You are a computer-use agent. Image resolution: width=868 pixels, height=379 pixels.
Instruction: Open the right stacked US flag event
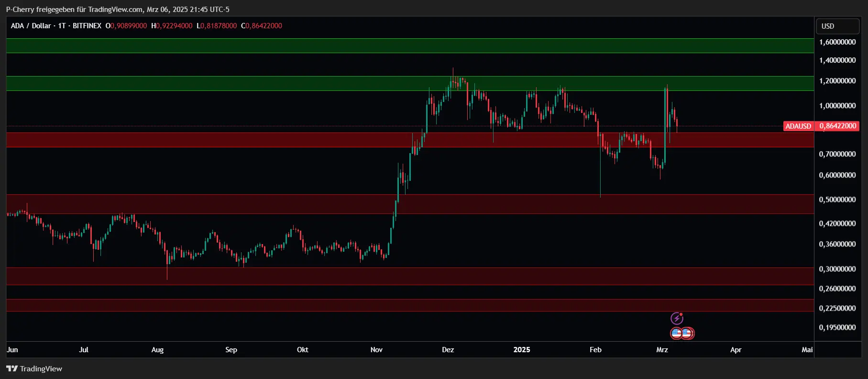(688, 333)
